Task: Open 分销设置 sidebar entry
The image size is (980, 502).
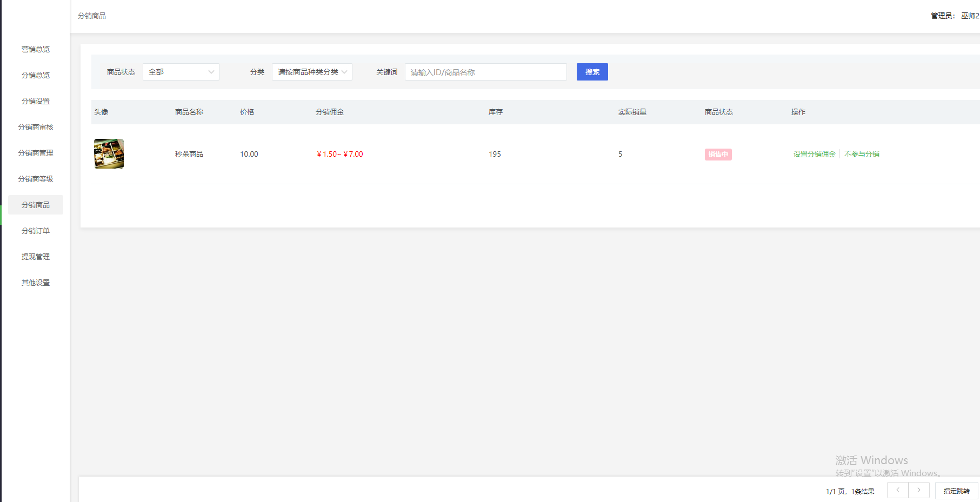Action: tap(36, 101)
